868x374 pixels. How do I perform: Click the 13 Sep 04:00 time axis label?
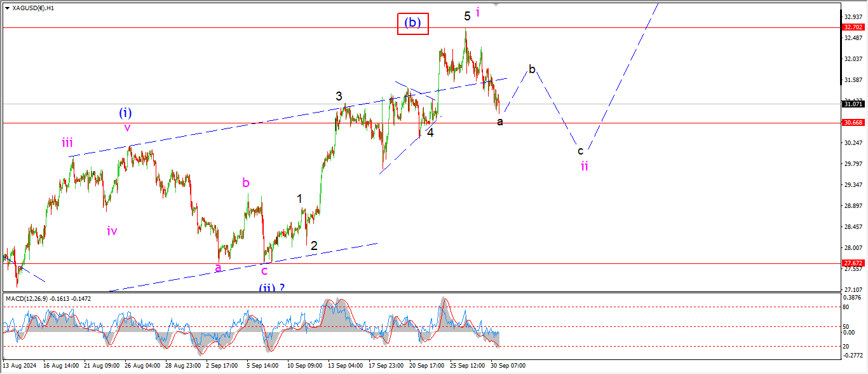tap(345, 366)
